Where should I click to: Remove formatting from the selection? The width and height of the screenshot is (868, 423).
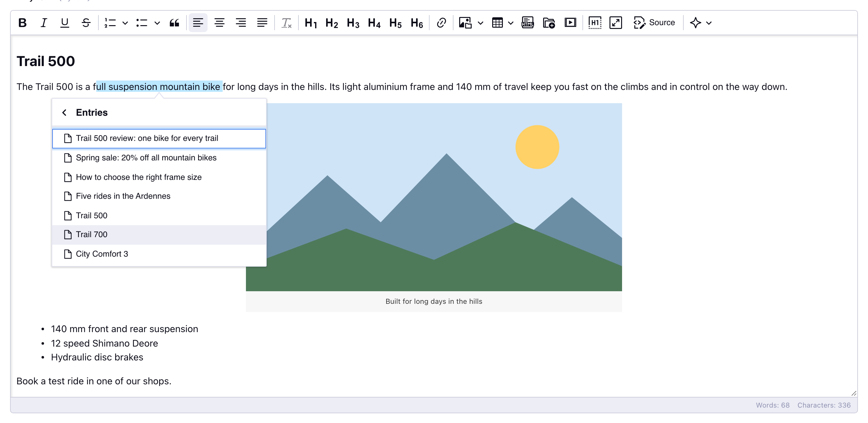287,23
